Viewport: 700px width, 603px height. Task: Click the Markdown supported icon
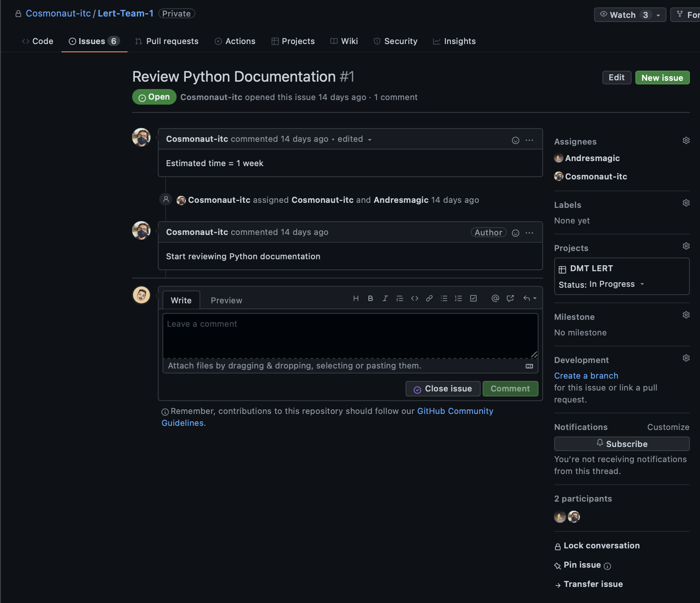pos(529,366)
